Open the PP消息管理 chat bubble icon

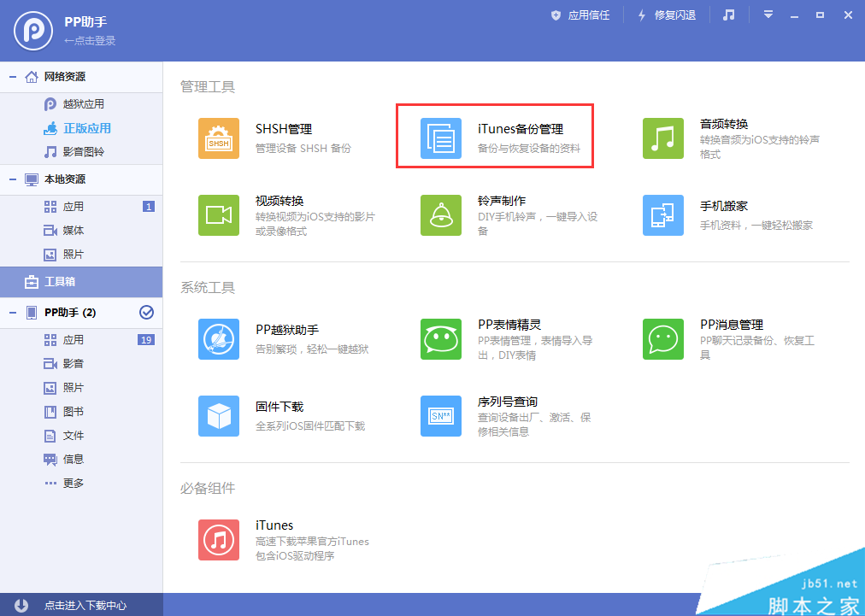point(663,339)
